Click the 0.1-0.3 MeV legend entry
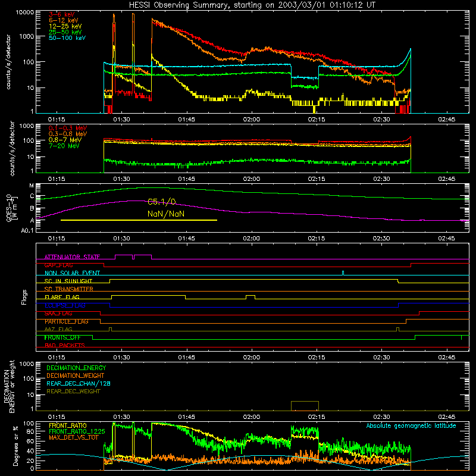Screen dimensions: 476x476 point(68,128)
